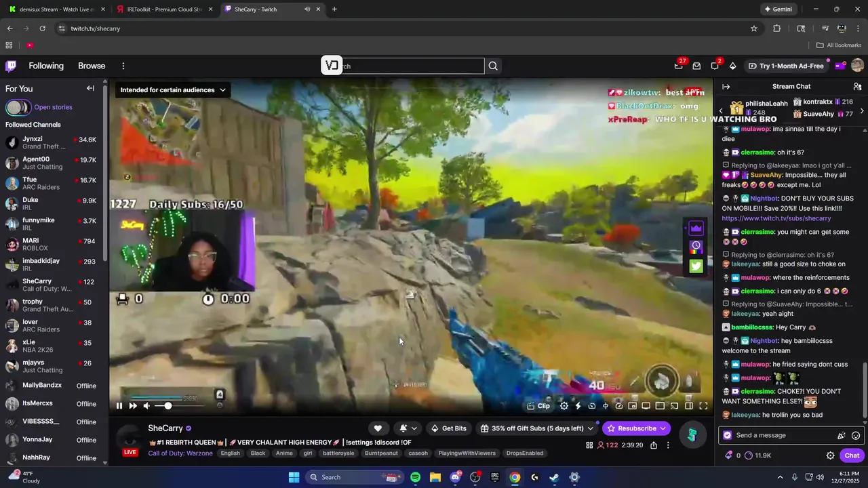Open the Twitch inbox icon
The height and width of the screenshot is (488, 868).
click(x=696, y=66)
